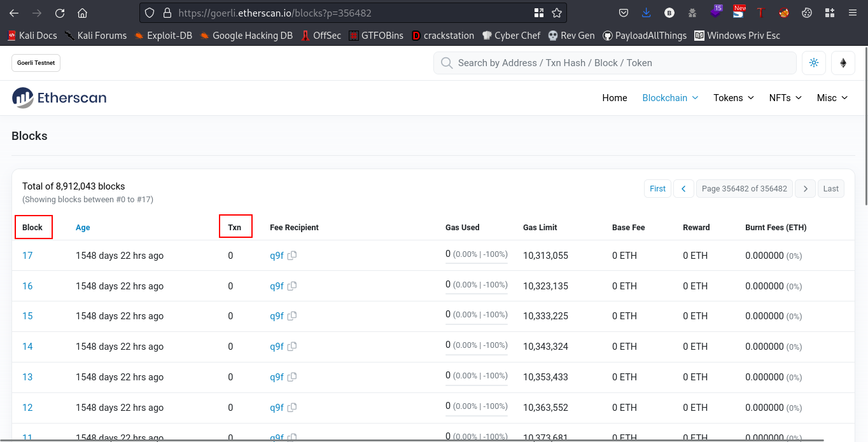Go back with the browser back arrow
This screenshot has width=868, height=442.
(x=14, y=13)
